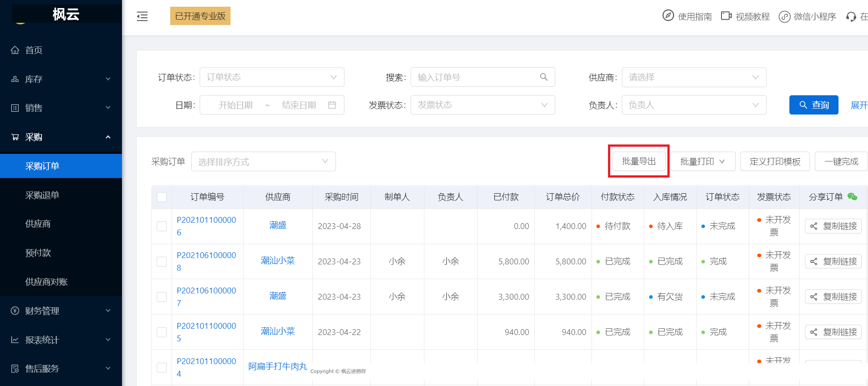
Task: Click the compass icon for 使用指南
Action: click(668, 16)
